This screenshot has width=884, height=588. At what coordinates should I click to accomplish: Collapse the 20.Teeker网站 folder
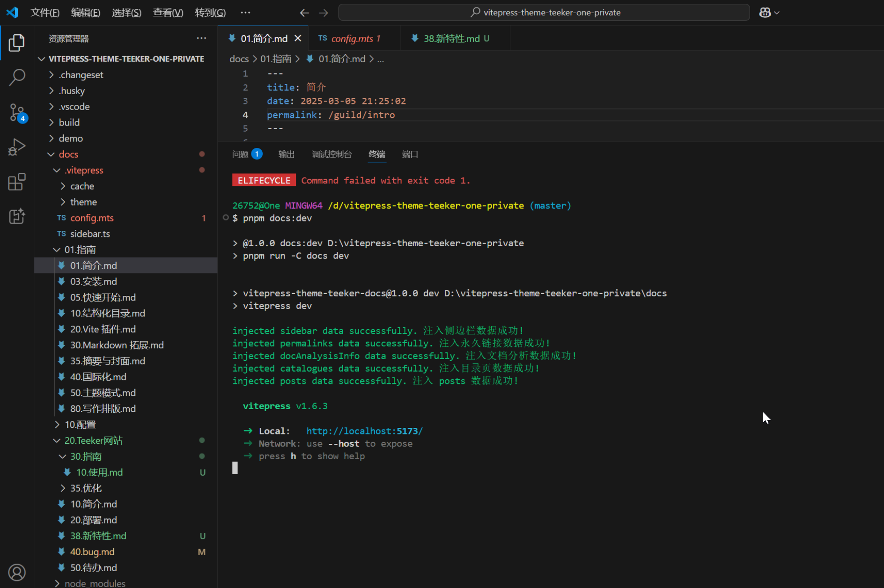125,441
